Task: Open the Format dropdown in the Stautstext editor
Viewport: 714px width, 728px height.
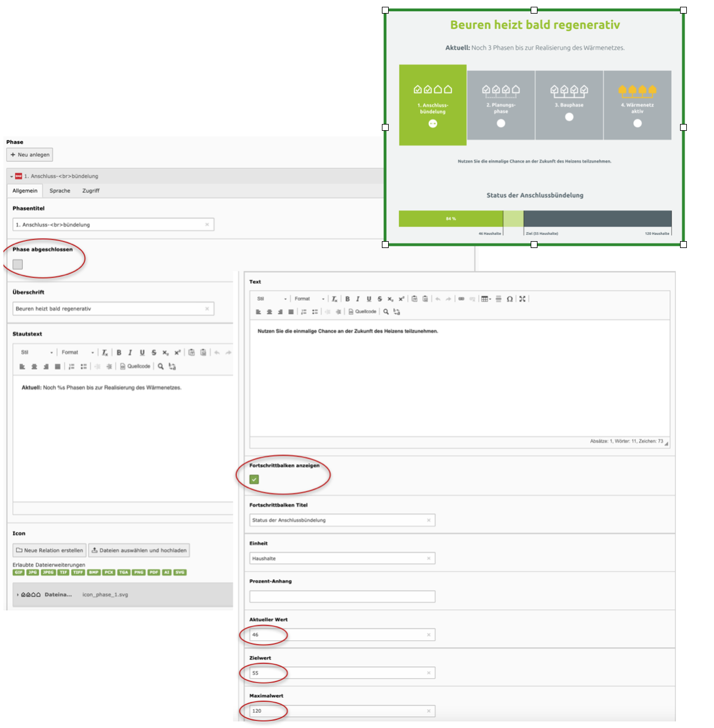Action: (x=78, y=353)
